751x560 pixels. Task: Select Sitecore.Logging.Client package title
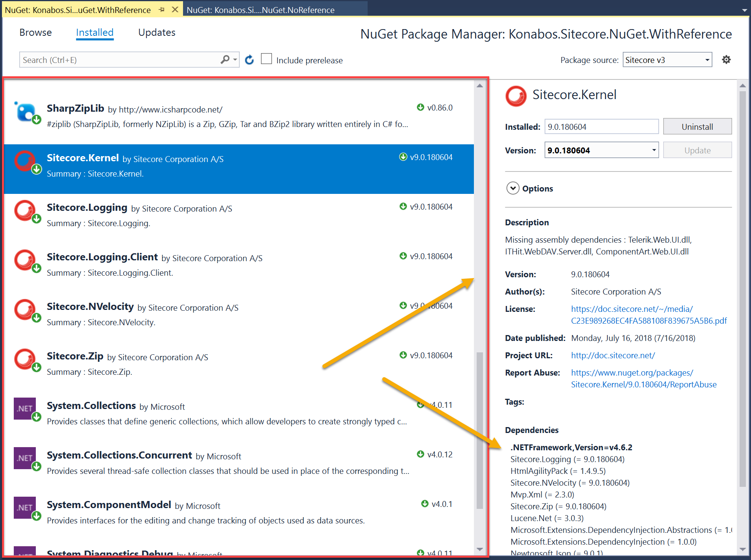coord(102,257)
